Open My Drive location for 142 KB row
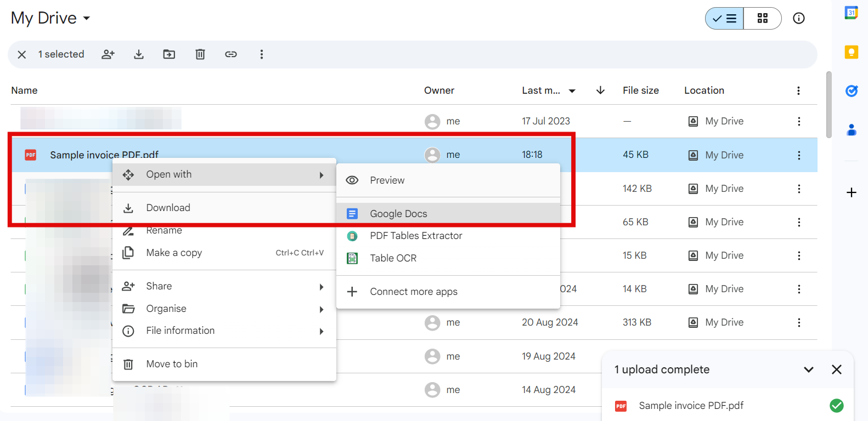 pos(716,189)
